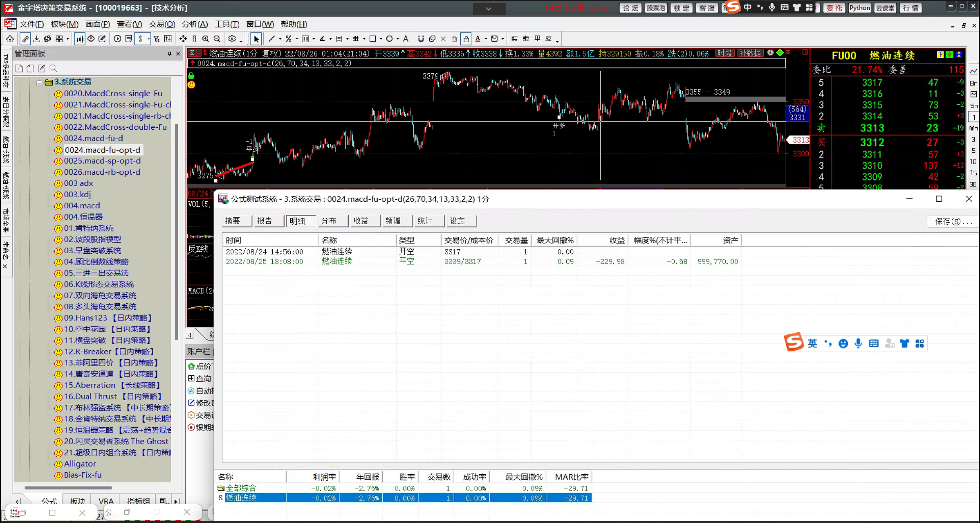Viewport: 980px width, 523px height.
Task: Click the delete trash bin icon
Action: pos(455,38)
